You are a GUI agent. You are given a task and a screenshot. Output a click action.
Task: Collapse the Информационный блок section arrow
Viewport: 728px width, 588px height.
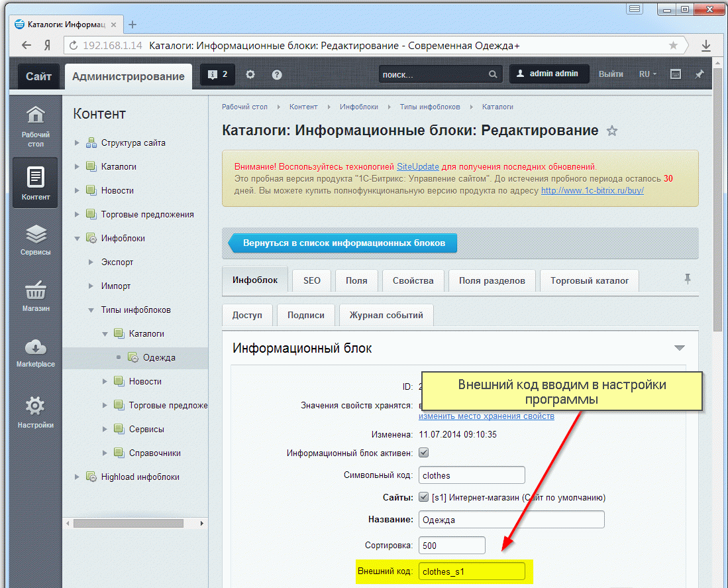coord(680,348)
